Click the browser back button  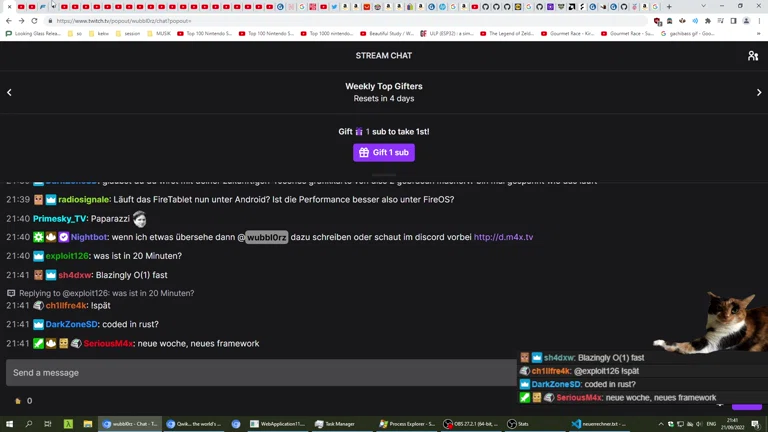pos(9,21)
